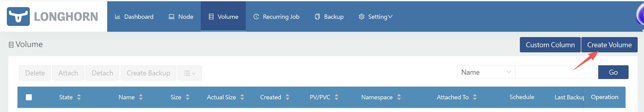Expand the Setting menu chevron

[390, 17]
